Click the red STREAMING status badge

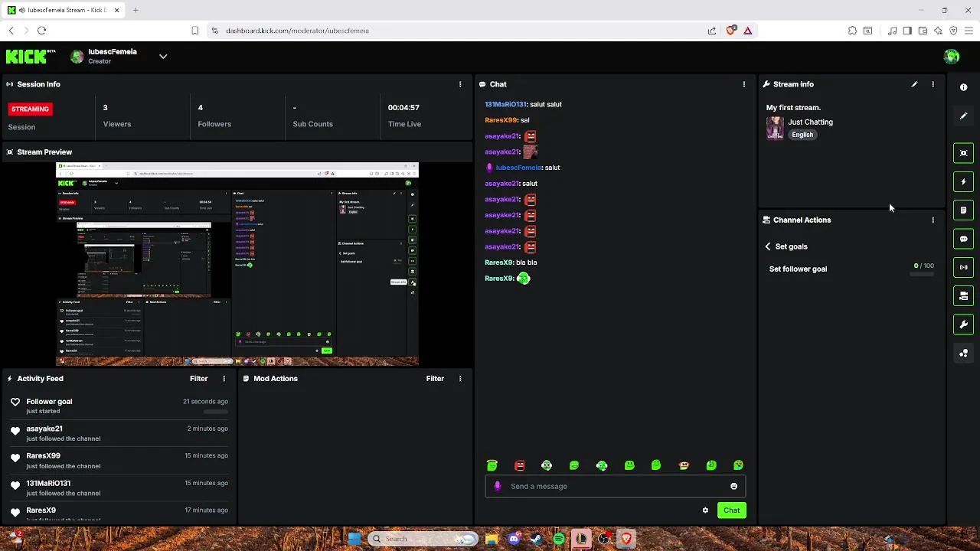30,109
